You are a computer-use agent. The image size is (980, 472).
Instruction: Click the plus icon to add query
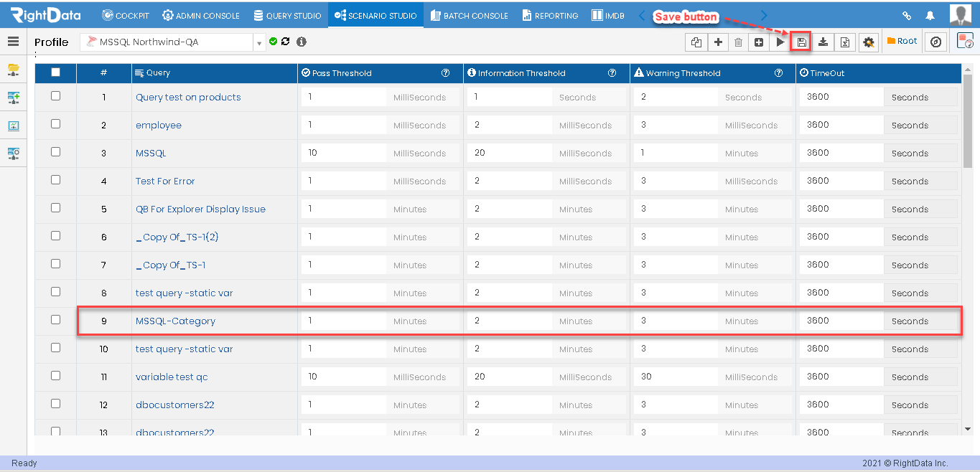pos(718,42)
